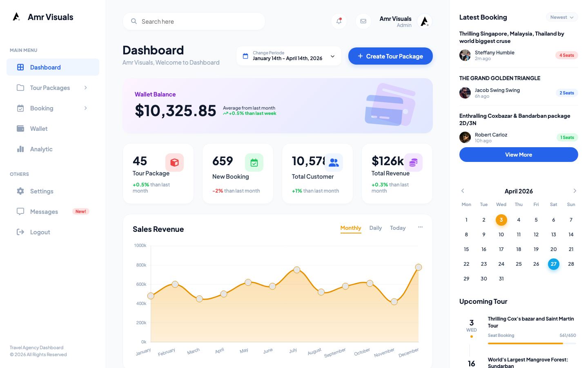Click the November data point on chart
588x368 pixels.
point(394,302)
